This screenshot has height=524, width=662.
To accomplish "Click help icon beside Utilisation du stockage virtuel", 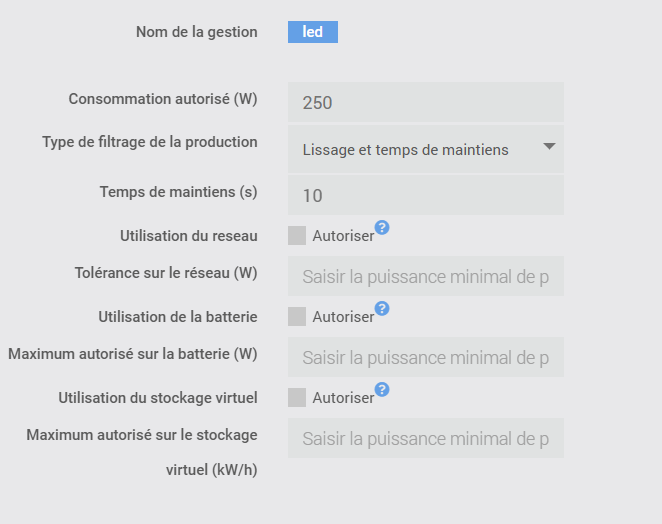I will point(382,390).
